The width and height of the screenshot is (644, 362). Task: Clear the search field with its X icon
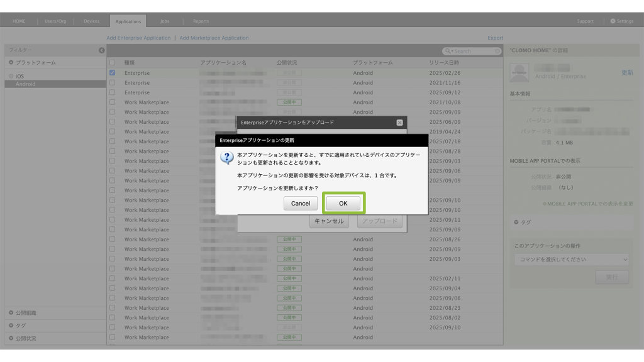[497, 52]
